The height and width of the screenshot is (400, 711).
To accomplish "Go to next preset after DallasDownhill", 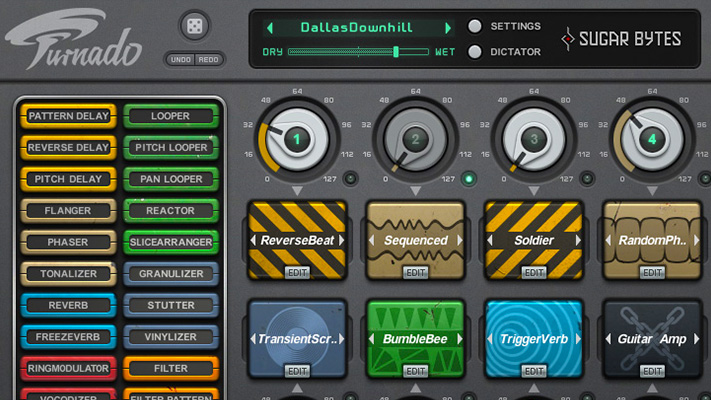I will tap(448, 27).
